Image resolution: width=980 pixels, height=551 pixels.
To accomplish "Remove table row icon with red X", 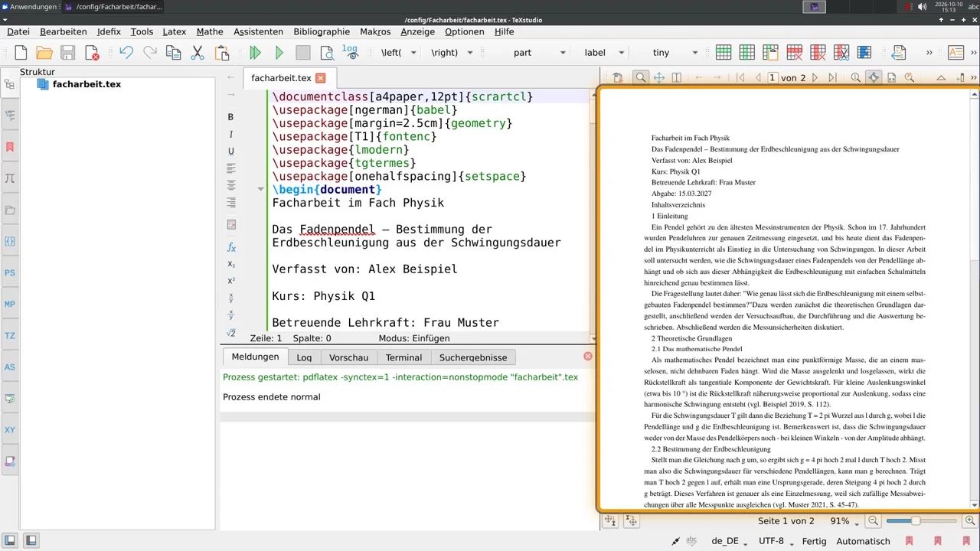I will [794, 53].
